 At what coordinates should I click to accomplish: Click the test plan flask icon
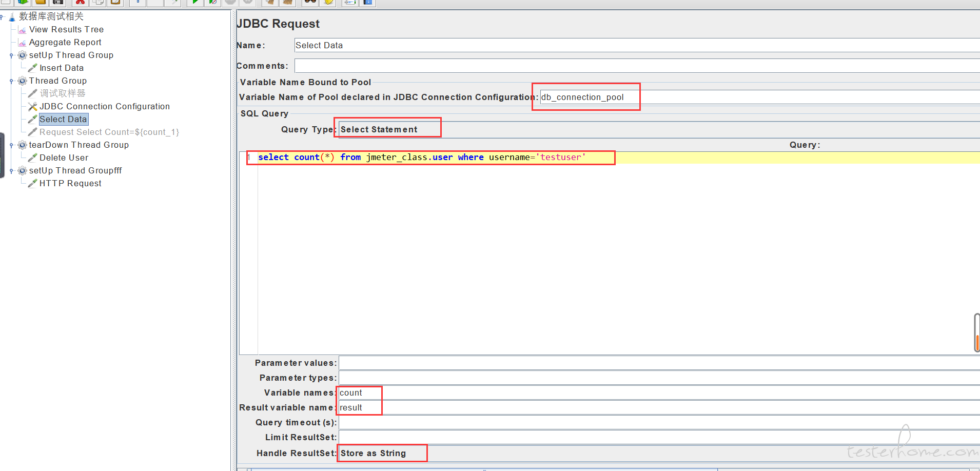click(x=12, y=17)
